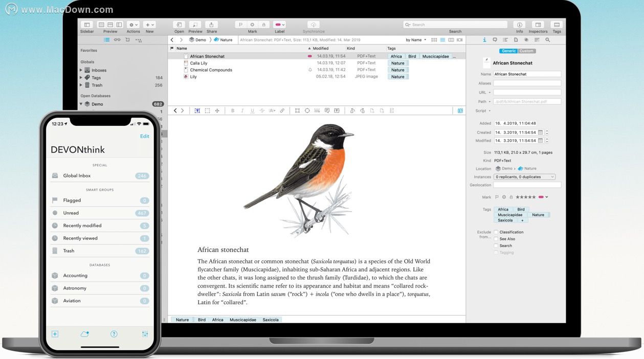Tap the iPhone cloud sync icon

84,334
